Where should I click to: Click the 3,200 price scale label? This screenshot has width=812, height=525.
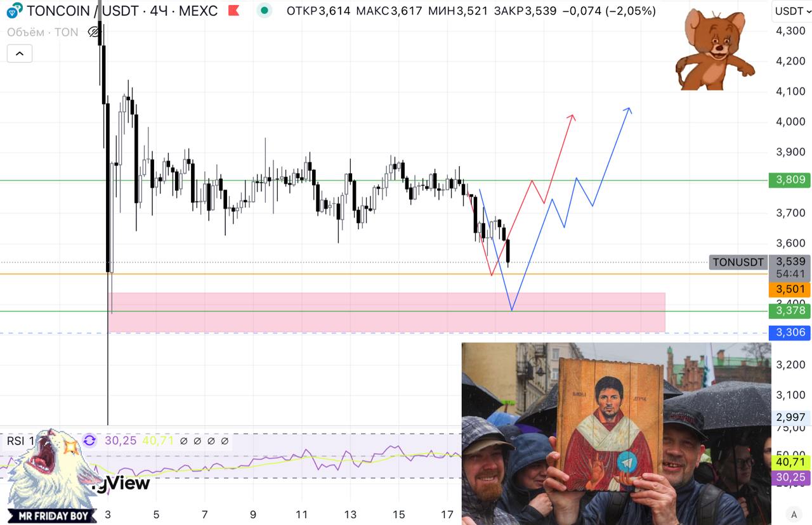790,365
